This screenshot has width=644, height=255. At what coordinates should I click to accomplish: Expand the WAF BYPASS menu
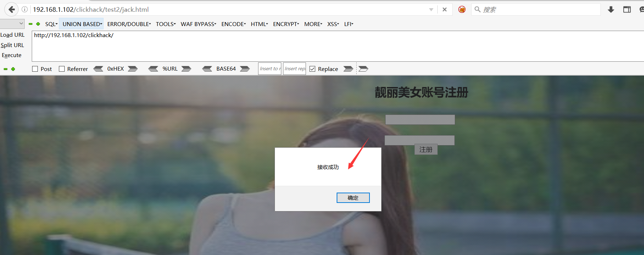click(198, 24)
